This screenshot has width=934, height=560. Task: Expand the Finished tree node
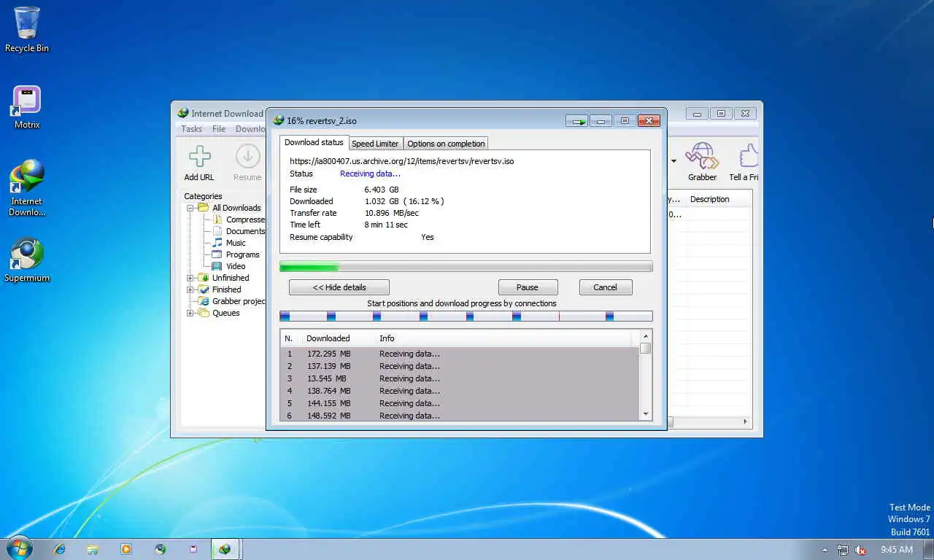click(x=190, y=289)
